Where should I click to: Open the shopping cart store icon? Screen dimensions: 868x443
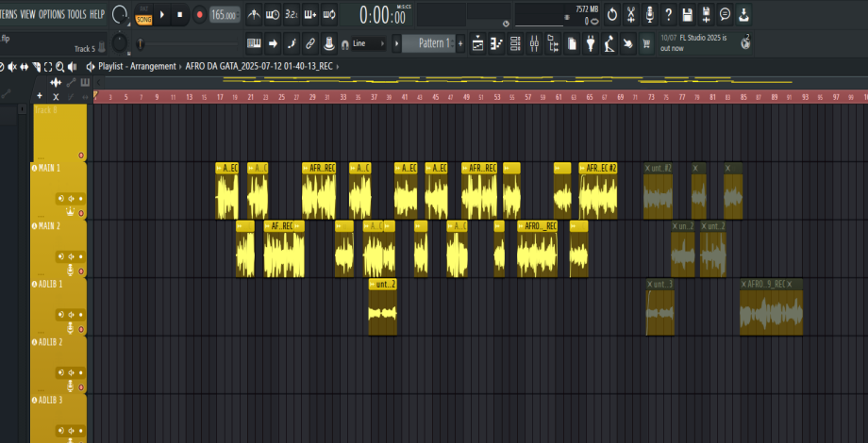pos(646,43)
